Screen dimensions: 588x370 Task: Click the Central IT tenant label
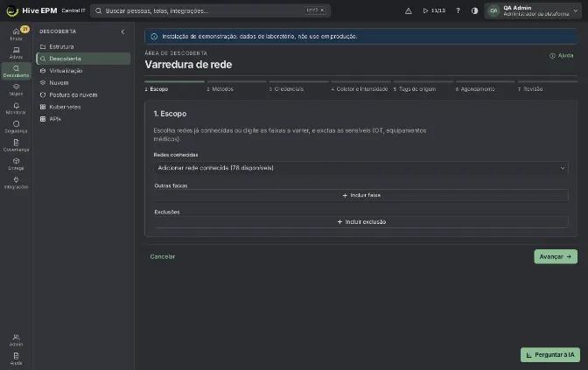click(x=73, y=10)
